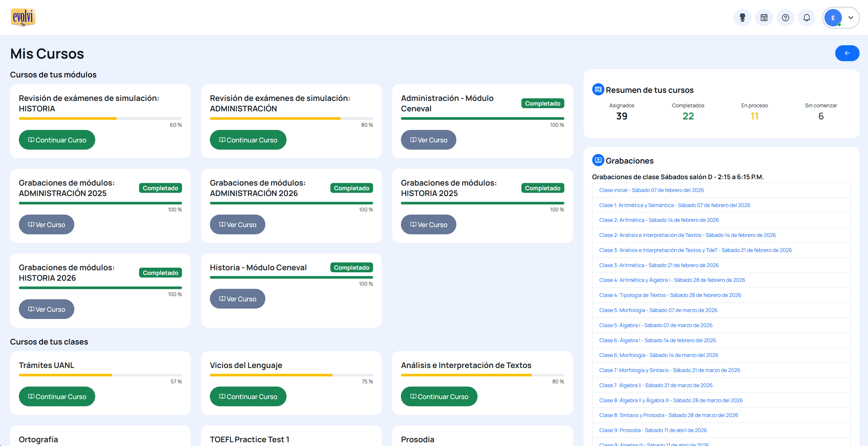868x446 pixels.
Task: Open Clase 6: Álgebra I recording
Action: (x=658, y=340)
